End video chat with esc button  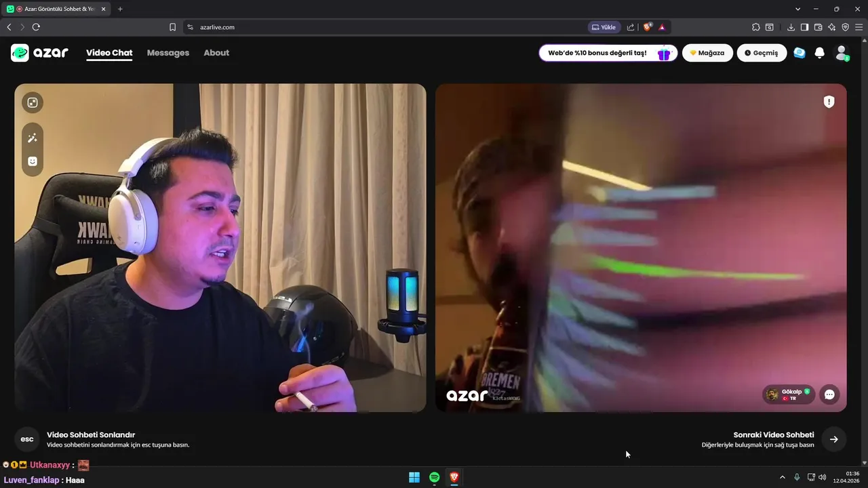point(27,439)
